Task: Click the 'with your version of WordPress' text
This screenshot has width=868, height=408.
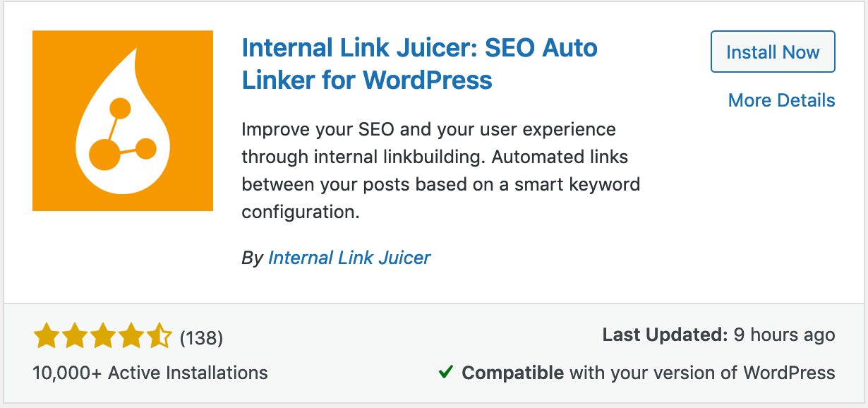Action: pyautogui.click(x=702, y=372)
